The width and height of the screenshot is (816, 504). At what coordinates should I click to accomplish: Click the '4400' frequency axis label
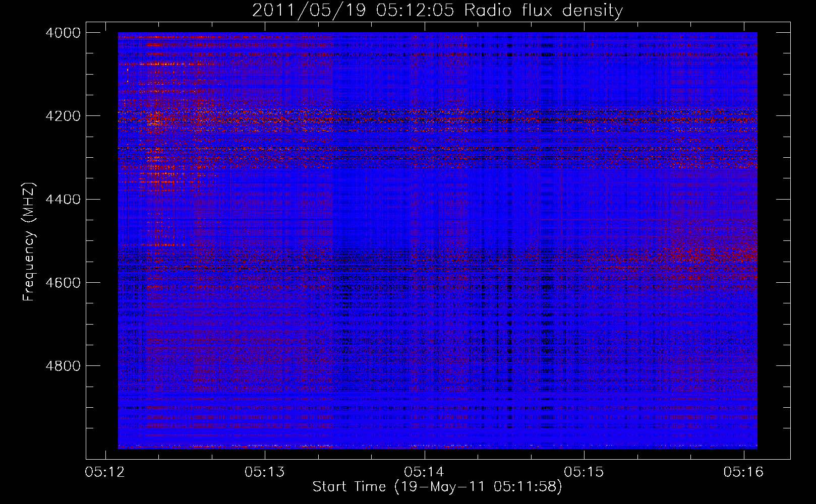click(63, 200)
